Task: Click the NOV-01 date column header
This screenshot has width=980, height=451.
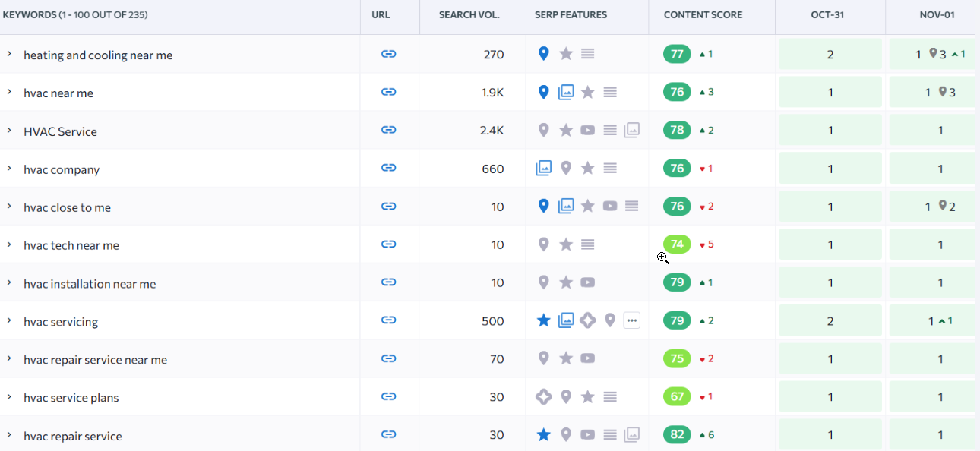Action: (x=937, y=15)
